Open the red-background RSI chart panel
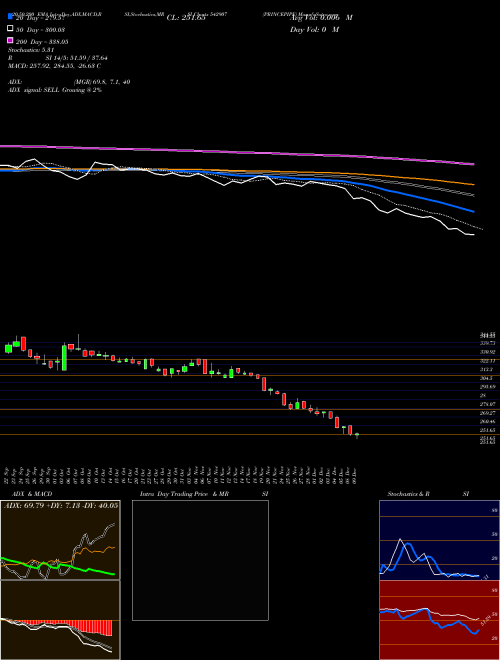Image resolution: width=500 pixels, height=660 pixels. [439, 620]
